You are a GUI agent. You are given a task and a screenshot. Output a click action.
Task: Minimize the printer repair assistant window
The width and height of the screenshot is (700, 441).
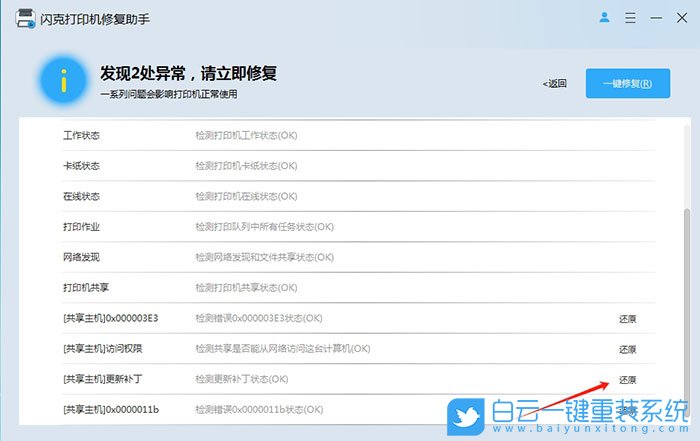point(653,18)
